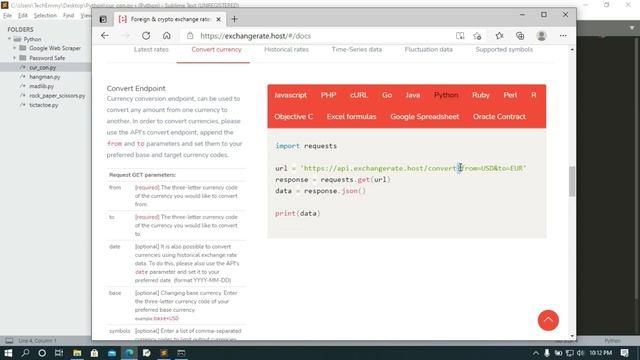Open the vertical tabs icon in Edge
Screen dimensions: 640x360
tap(103, 19)
